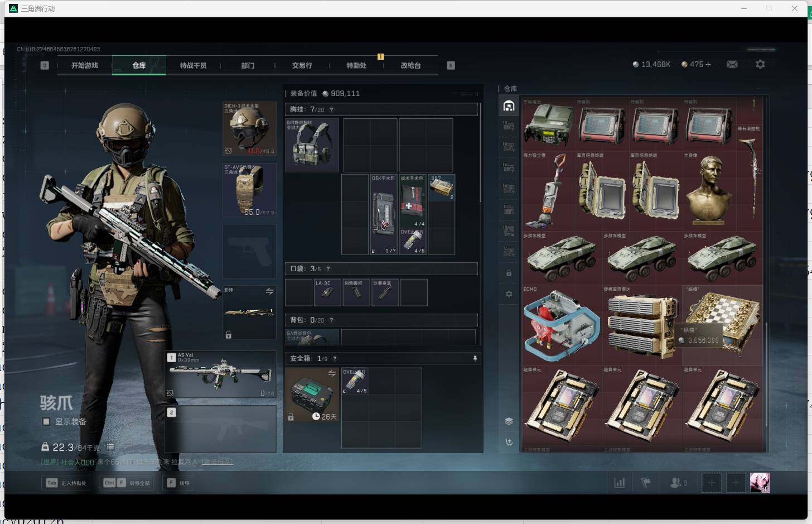812x524 pixels.
Task: Click the swap icon on the knife slot
Action: coord(269,291)
